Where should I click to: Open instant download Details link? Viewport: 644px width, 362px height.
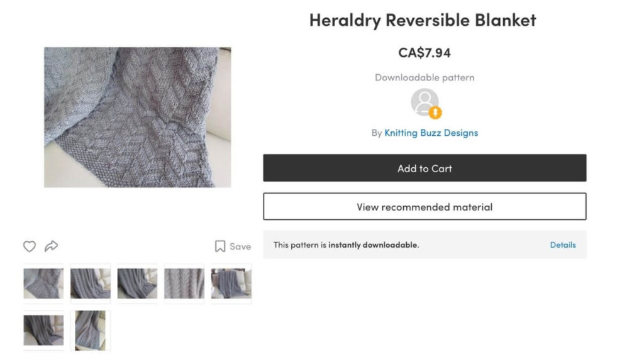click(563, 244)
